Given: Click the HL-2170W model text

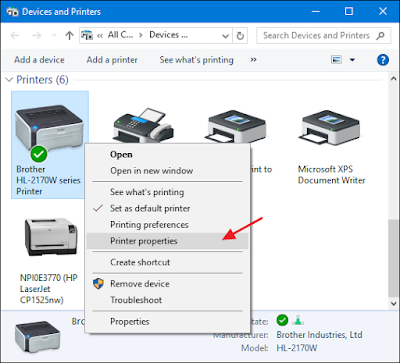Looking at the screenshot, I should 297,348.
